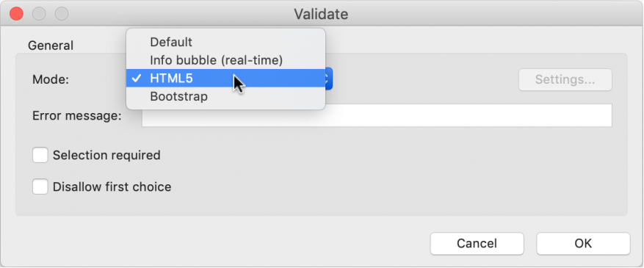The width and height of the screenshot is (644, 268).
Task: Click the Validate title bar text
Action: [321, 15]
